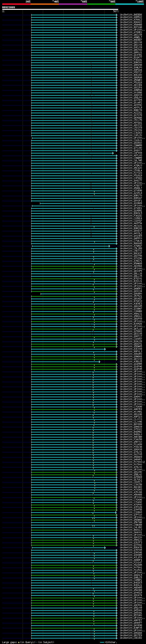The height and width of the screenshot is (644, 146).
Task: Select UniRef100_B7QI01 label
Action: [x=131, y=278]
